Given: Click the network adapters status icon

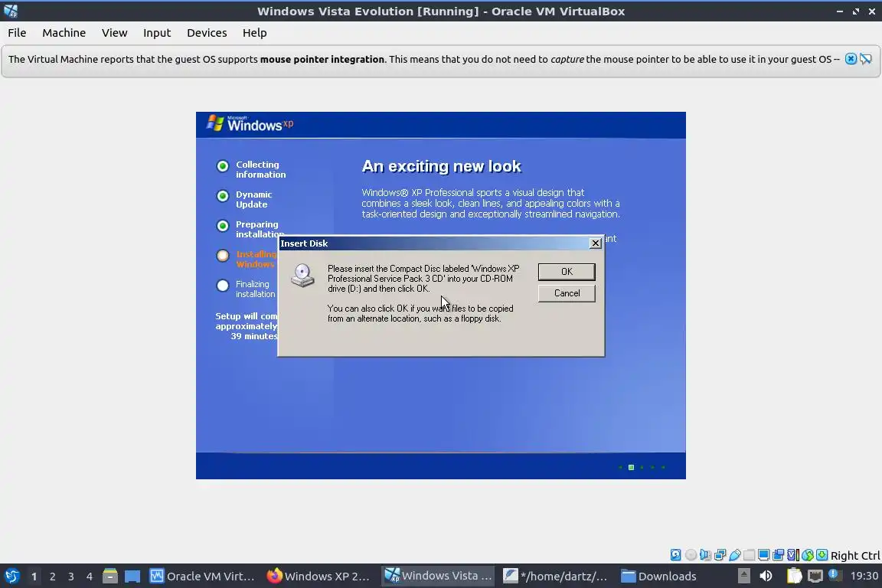Looking at the screenshot, I should 720,555.
